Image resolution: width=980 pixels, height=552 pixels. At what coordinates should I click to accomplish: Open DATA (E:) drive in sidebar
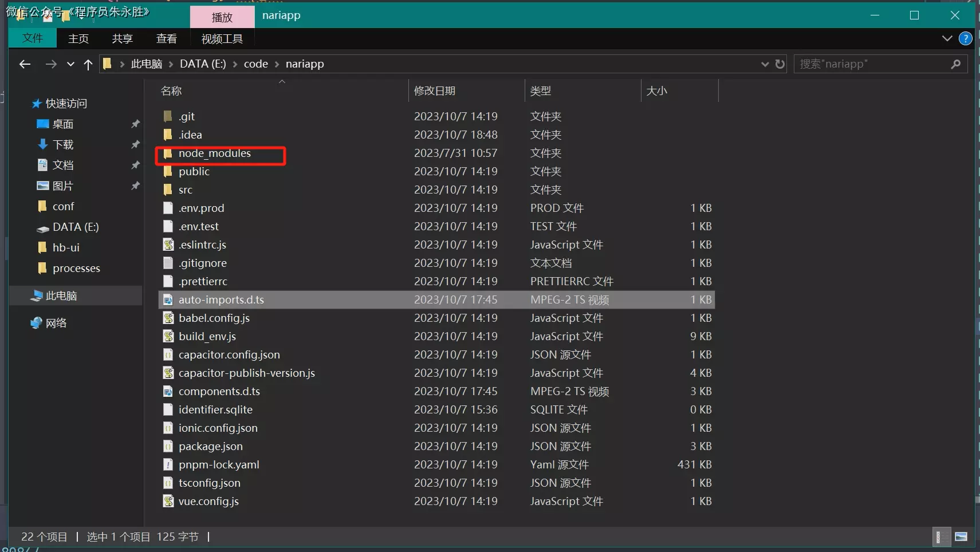(x=75, y=227)
